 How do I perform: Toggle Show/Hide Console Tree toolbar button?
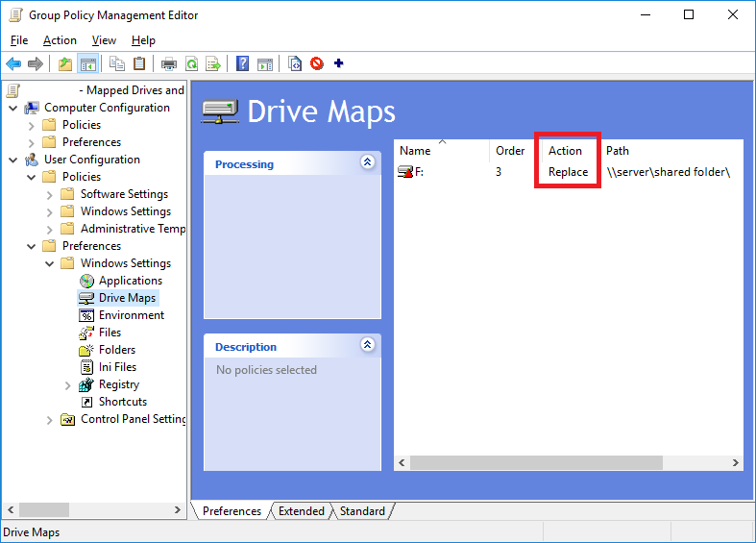(x=88, y=64)
